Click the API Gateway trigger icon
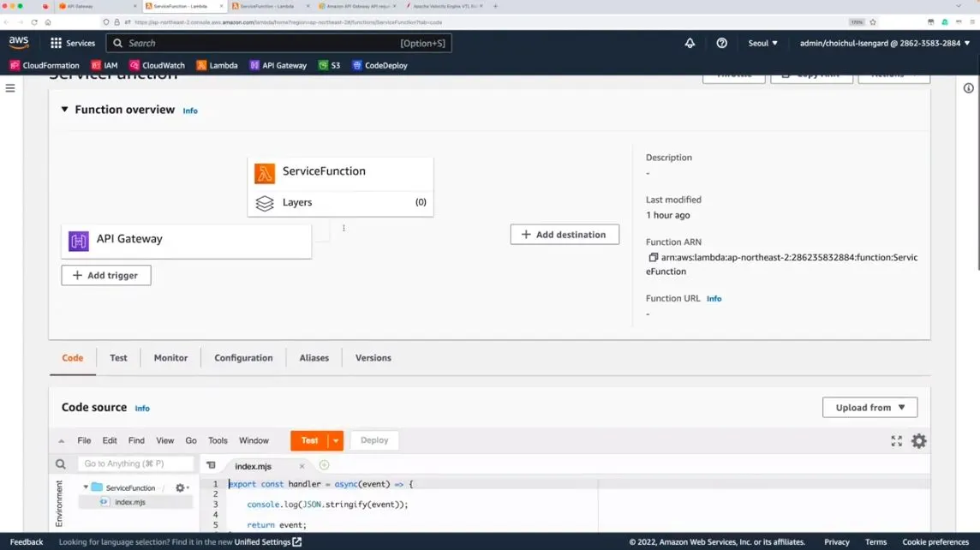980x550 pixels. point(78,241)
